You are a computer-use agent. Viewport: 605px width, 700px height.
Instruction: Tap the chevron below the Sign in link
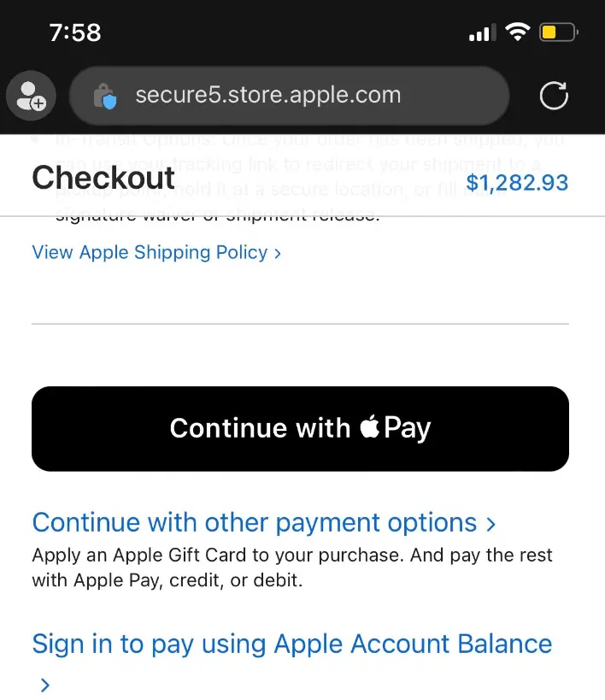click(x=45, y=685)
